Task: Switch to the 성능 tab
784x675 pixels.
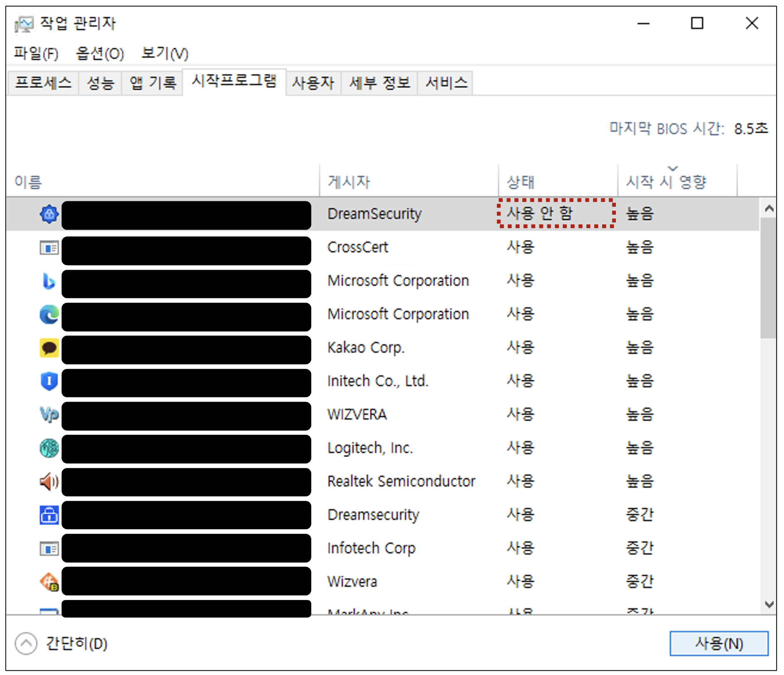Action: click(100, 83)
